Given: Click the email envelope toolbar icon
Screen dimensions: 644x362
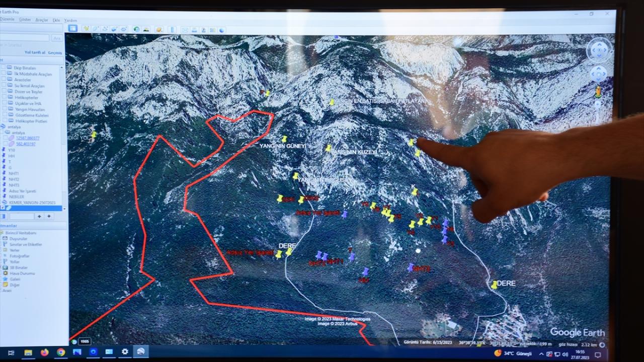Looking at the screenshot, I should (x=185, y=30).
